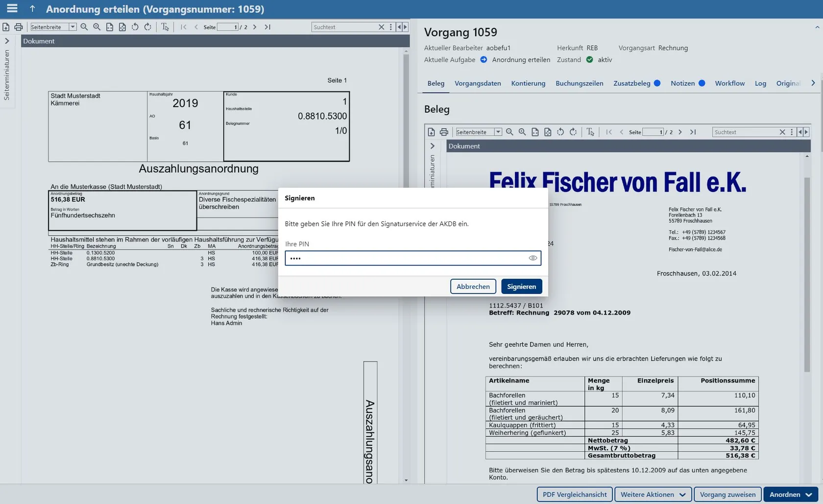Click the up arrow beside Anordnung erteilen
823x504 pixels.
32,9
